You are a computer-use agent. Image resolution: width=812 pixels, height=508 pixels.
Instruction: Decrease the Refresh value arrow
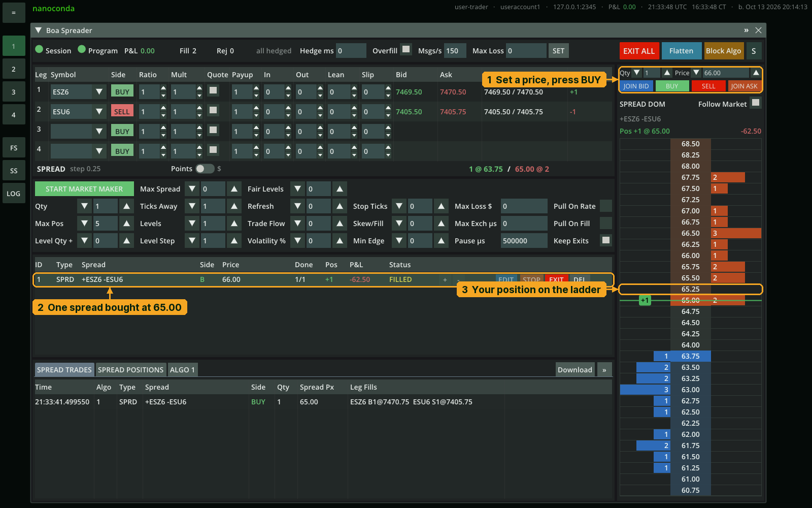298,206
